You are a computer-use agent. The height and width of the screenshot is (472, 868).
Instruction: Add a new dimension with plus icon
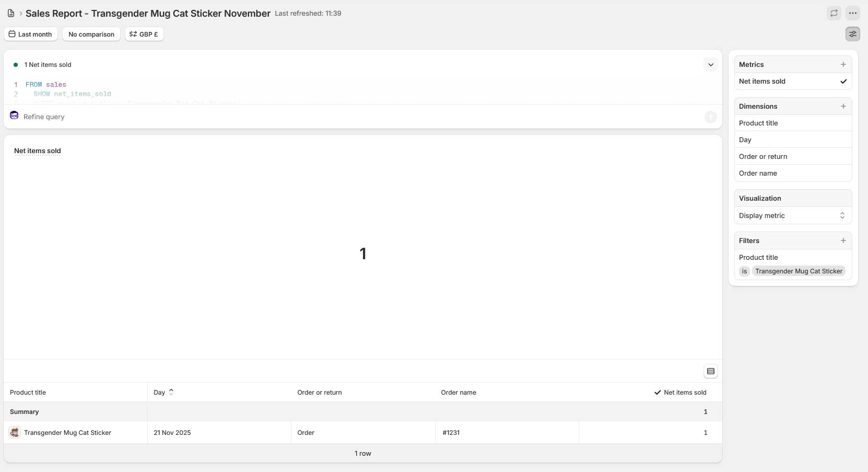[x=843, y=106]
